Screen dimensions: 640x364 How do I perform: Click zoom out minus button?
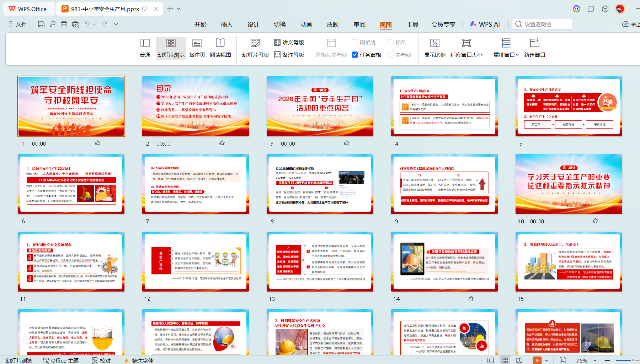[607, 360]
